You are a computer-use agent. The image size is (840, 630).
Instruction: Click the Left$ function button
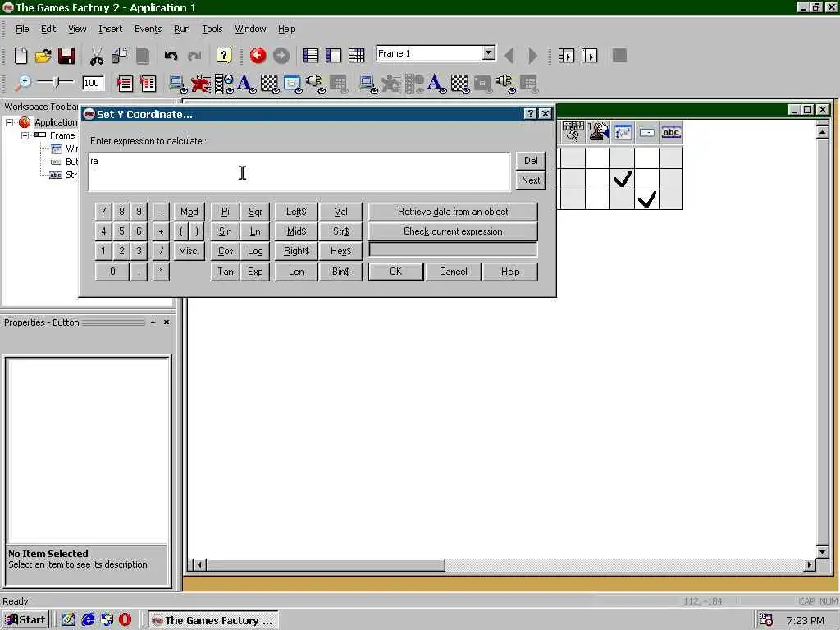click(295, 212)
